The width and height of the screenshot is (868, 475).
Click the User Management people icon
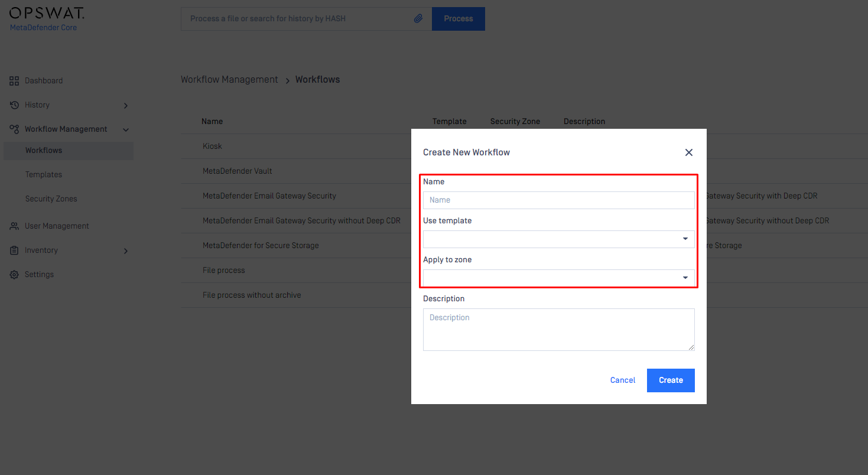14,226
